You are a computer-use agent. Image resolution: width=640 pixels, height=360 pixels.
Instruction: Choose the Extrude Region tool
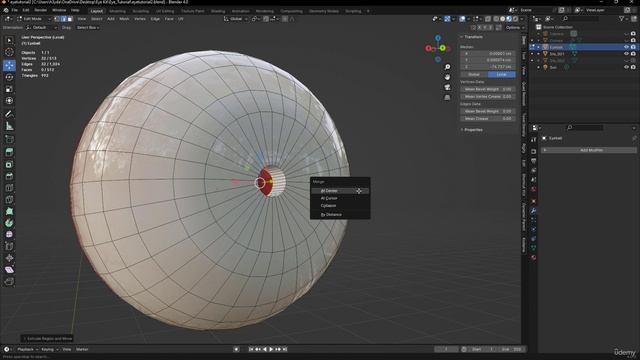click(9, 152)
